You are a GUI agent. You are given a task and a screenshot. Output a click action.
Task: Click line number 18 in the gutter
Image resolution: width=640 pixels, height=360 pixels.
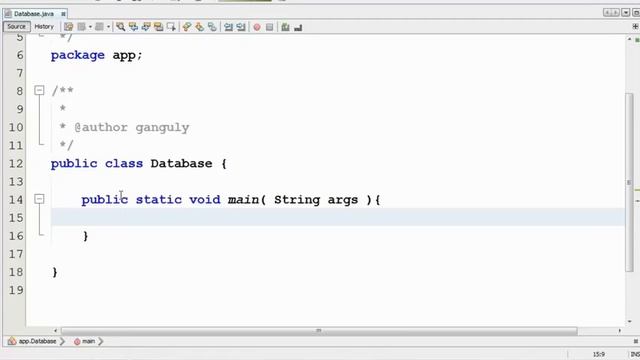(16, 272)
